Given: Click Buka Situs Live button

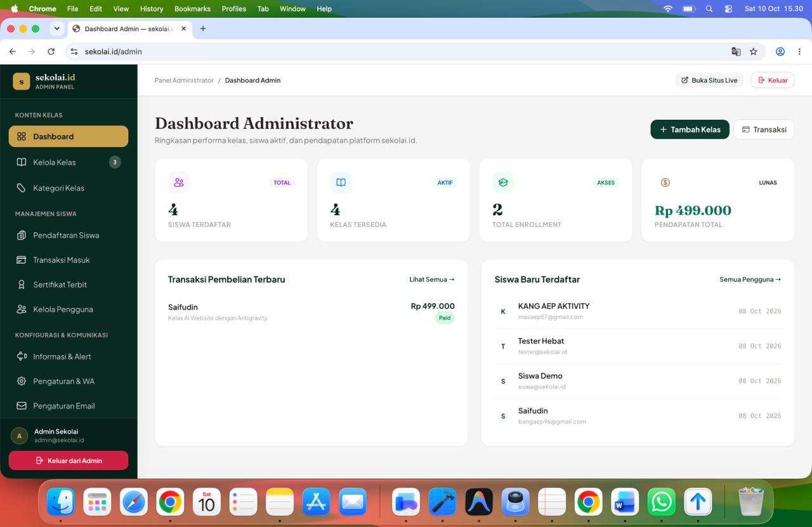Looking at the screenshot, I should pyautogui.click(x=709, y=81).
